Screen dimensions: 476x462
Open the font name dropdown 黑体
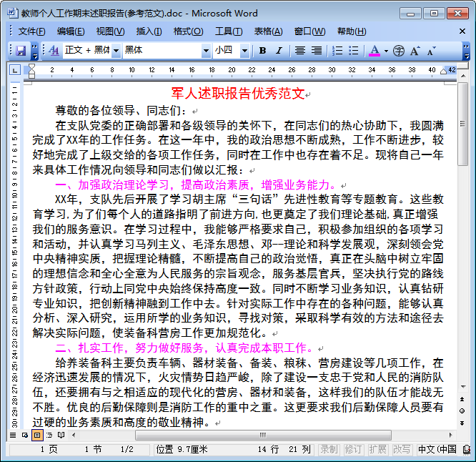click(206, 51)
